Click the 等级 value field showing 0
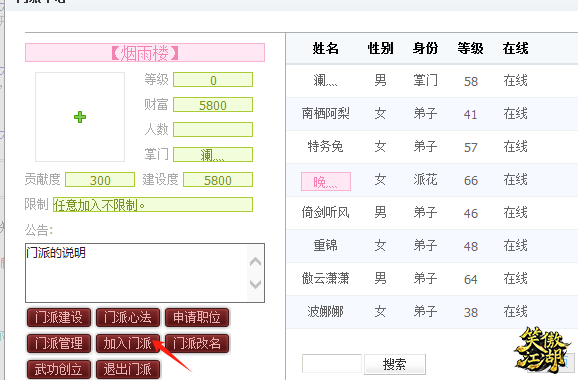Screen dimensions: 578x380 (213, 80)
